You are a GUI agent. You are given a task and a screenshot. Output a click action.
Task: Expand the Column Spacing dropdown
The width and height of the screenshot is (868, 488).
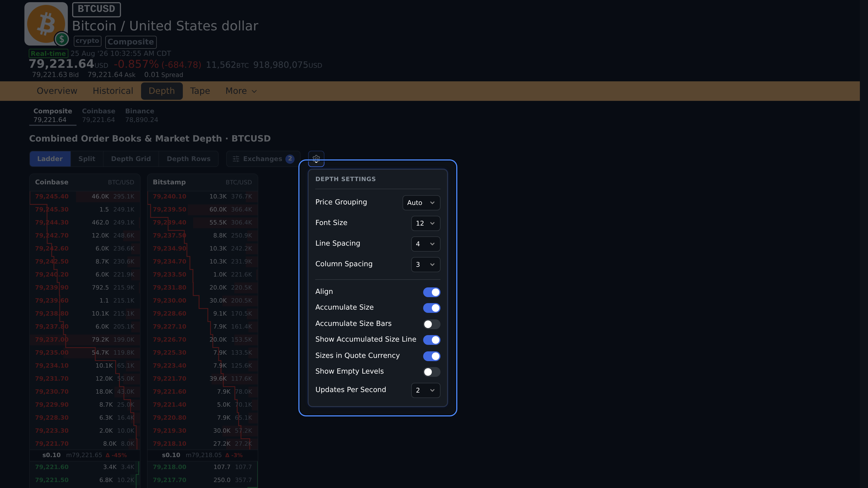pos(426,264)
